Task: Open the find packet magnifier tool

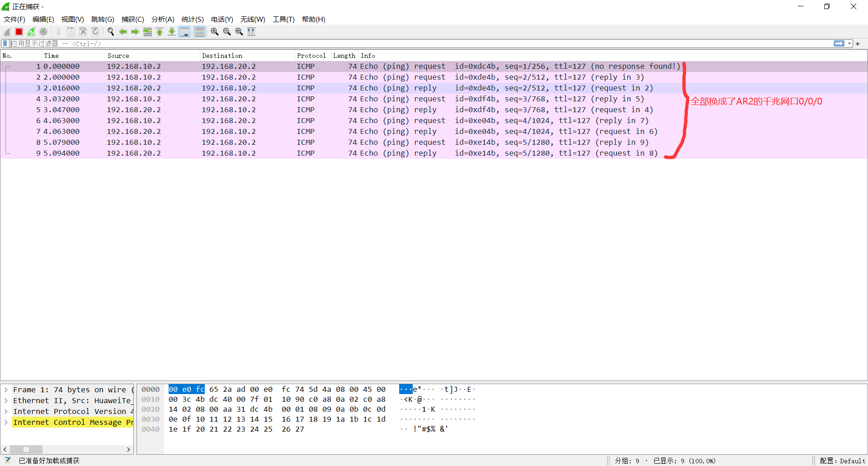Action: [110, 32]
